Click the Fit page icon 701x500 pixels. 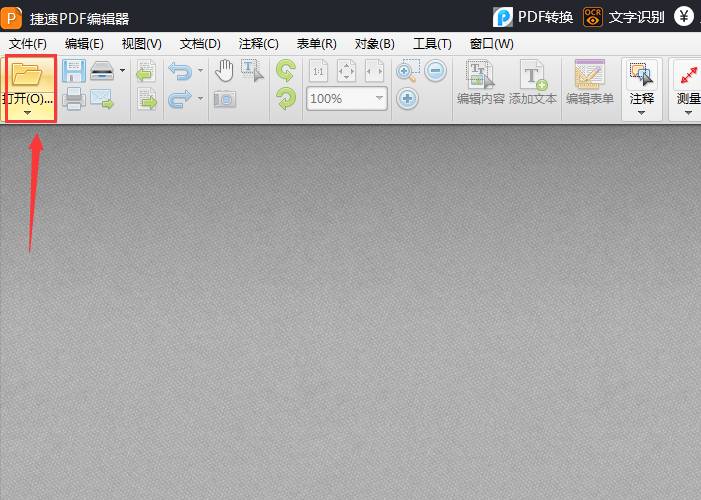[x=346, y=71]
